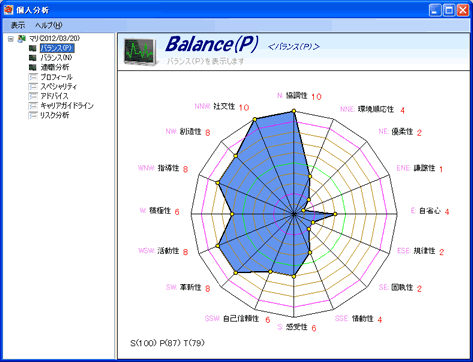Click the user icon beside マリ(2012/03/20)

point(22,38)
